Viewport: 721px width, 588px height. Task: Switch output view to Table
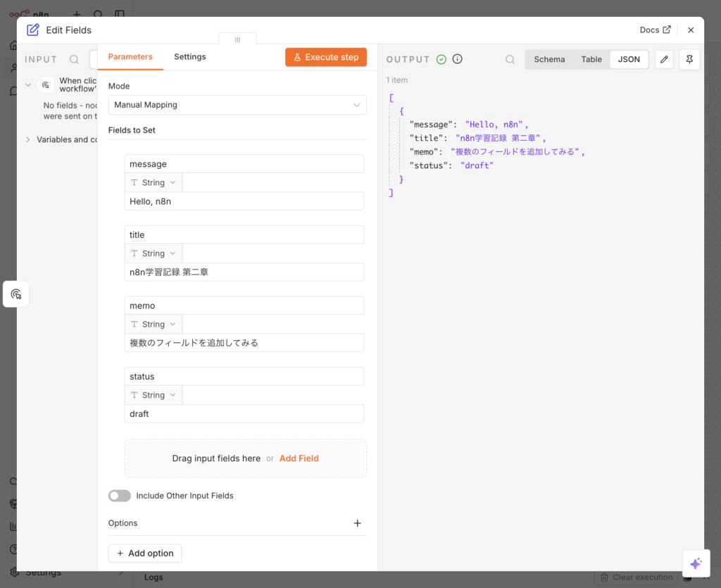[591, 59]
